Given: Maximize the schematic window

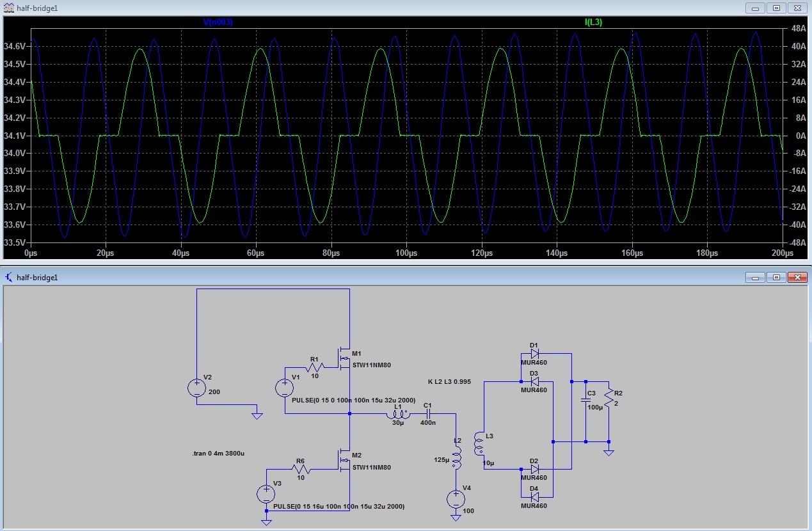Looking at the screenshot, I should coord(776,277).
